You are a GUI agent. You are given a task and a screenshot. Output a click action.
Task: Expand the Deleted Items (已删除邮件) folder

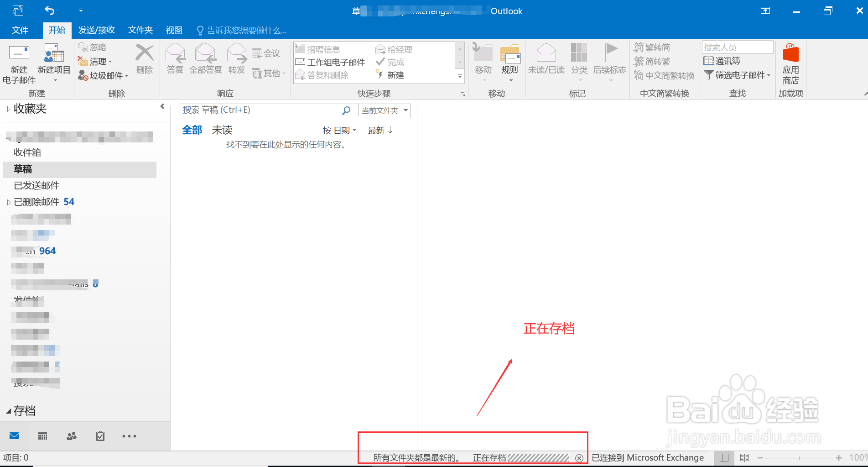coord(9,202)
